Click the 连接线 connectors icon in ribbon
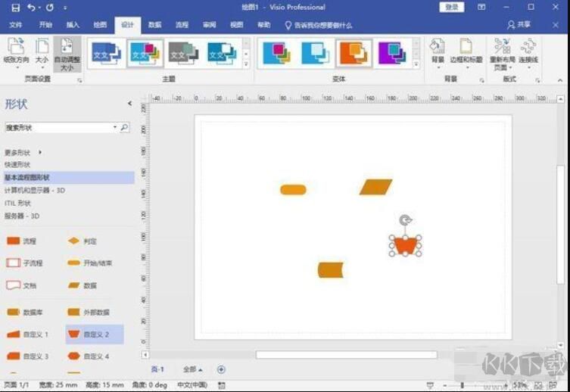This screenshot has height=392, width=570. click(528, 50)
